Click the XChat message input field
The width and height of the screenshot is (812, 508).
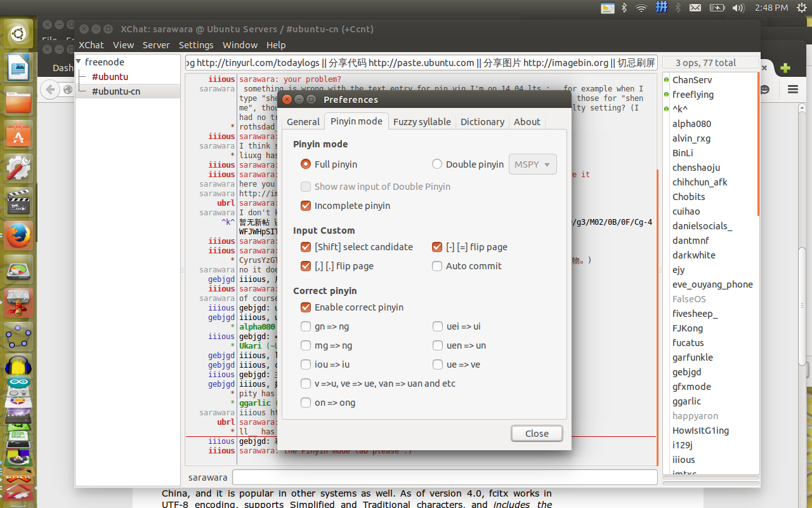coord(445,478)
